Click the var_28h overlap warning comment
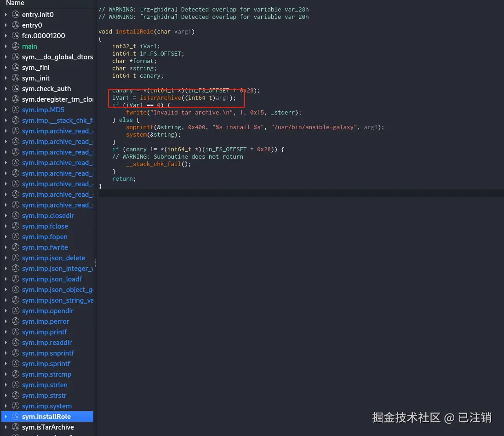This screenshot has height=436, width=504. pos(203,9)
